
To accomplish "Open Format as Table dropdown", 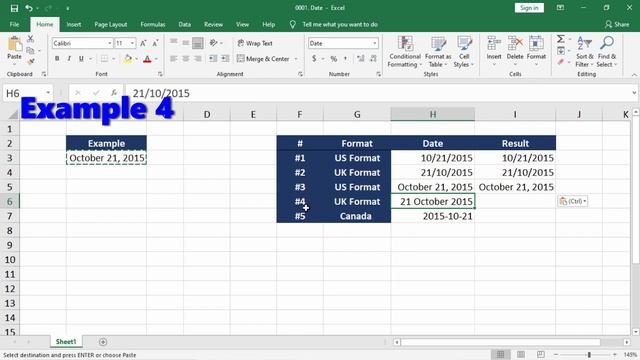I will 438,52.
